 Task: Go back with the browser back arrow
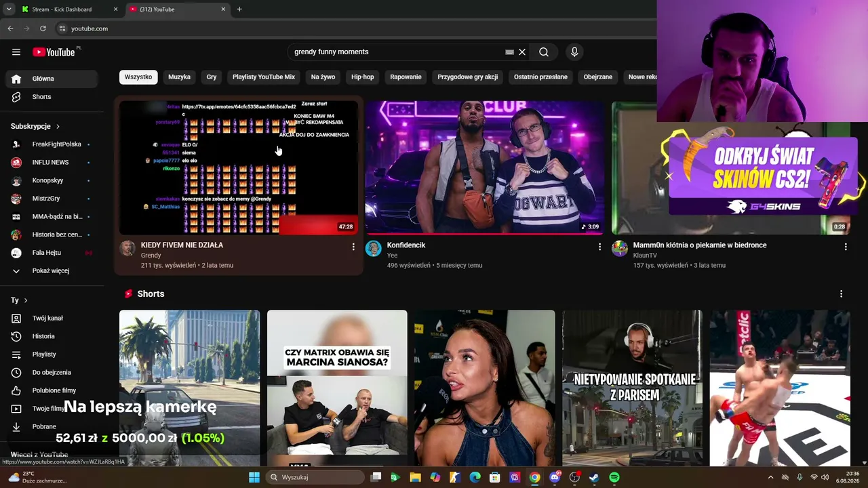tap(10, 28)
